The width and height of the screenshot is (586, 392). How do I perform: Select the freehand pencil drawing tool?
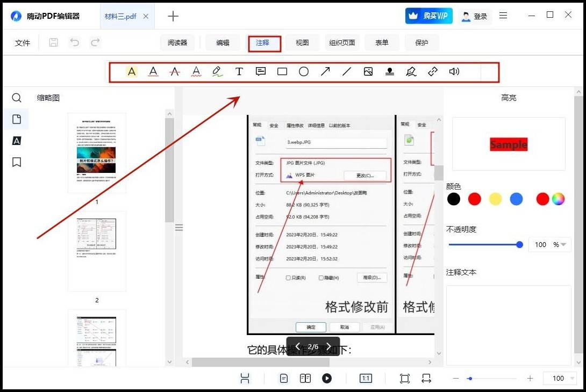tap(217, 71)
